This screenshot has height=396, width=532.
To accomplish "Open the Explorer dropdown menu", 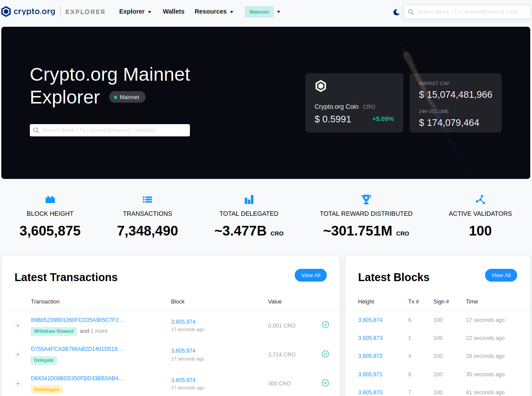I will tap(135, 11).
